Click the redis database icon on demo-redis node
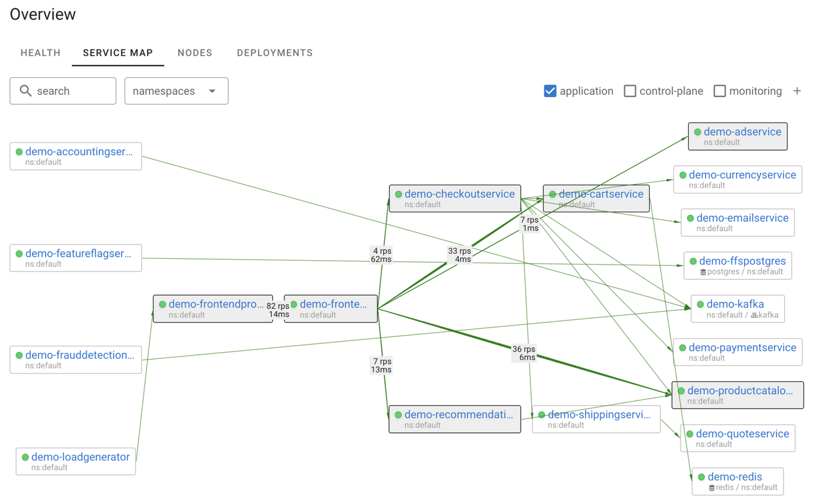 tap(711, 487)
